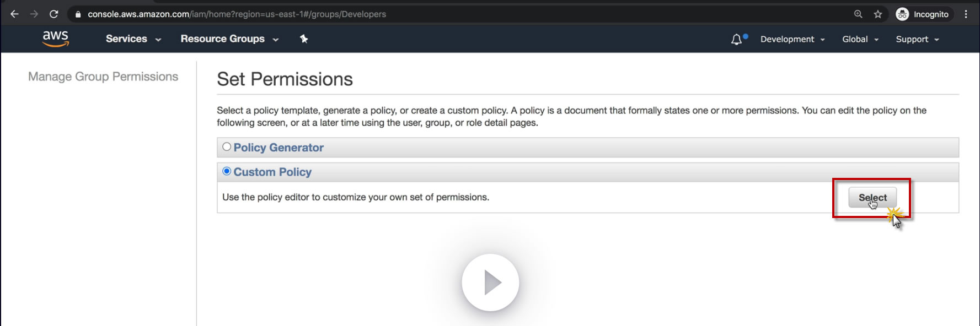The image size is (980, 326).
Task: Open the notifications bell
Action: click(736, 39)
